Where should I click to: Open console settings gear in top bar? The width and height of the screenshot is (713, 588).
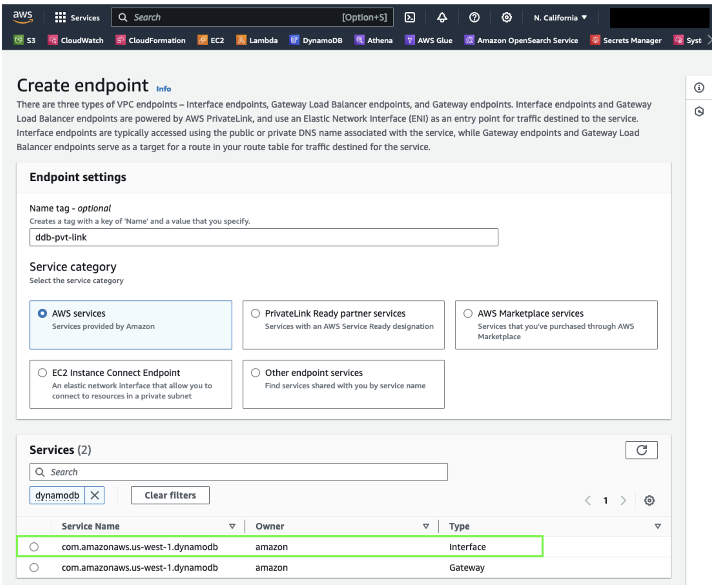tap(506, 17)
